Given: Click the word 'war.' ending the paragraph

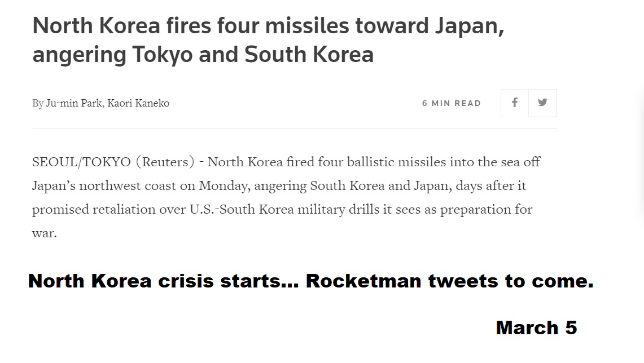Looking at the screenshot, I should tap(45, 233).
